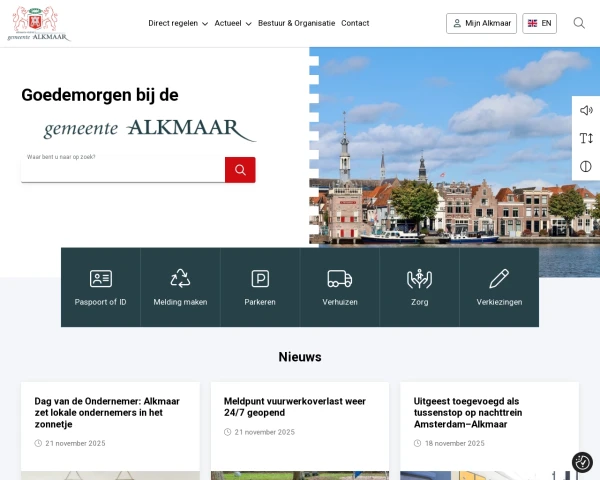This screenshot has width=600, height=480.
Task: Open the Meldpunt vuurwerkoverlast news article
Action: click(x=293, y=407)
